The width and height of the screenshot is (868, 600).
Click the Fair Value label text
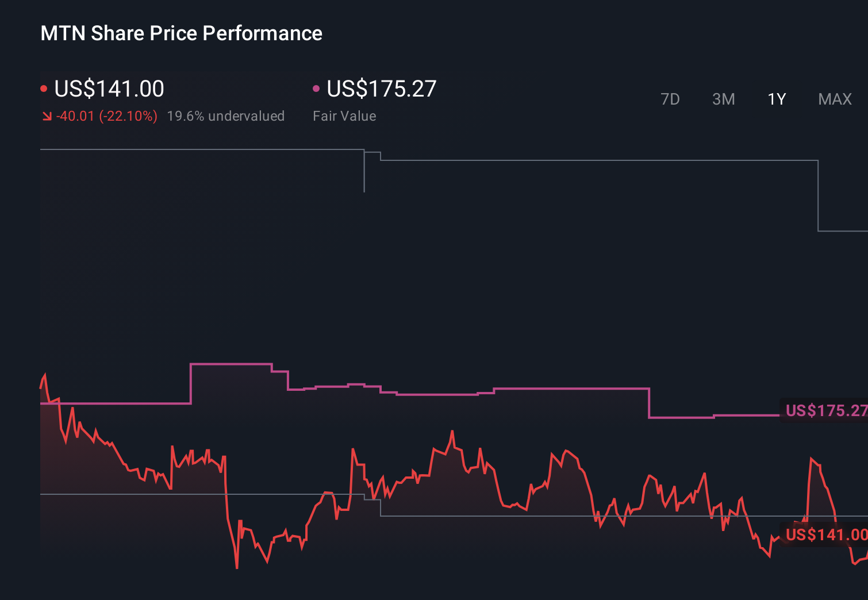[344, 116]
